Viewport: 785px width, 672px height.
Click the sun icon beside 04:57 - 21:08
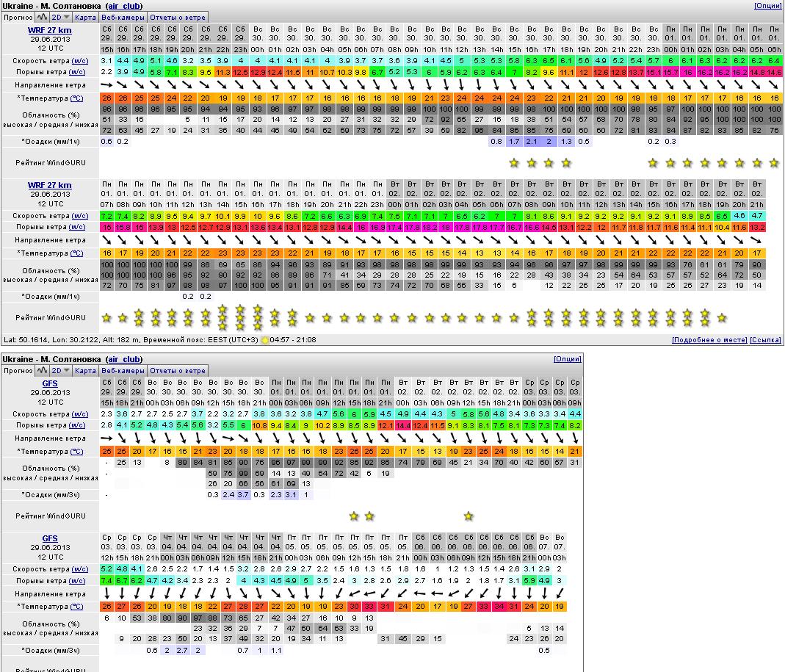pos(265,340)
